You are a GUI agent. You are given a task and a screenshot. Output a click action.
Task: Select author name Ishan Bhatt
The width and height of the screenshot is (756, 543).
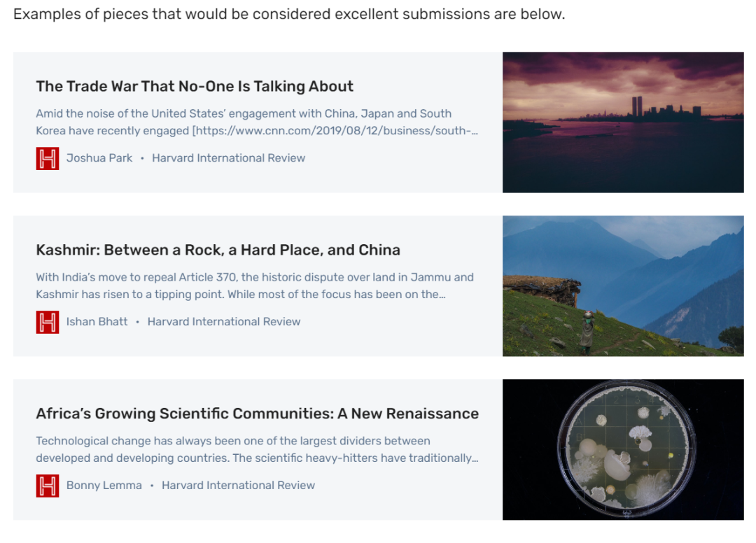[x=97, y=322]
